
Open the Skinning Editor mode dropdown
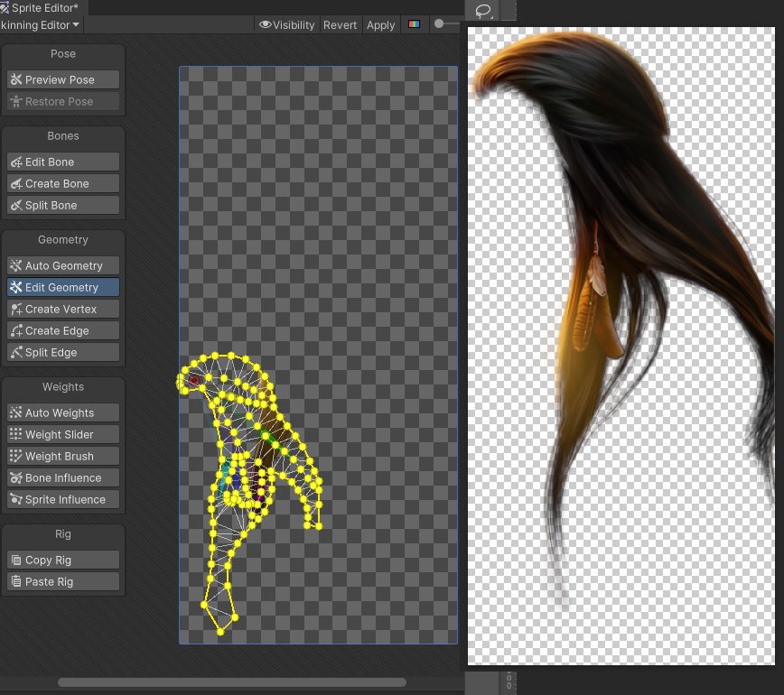[x=39, y=24]
